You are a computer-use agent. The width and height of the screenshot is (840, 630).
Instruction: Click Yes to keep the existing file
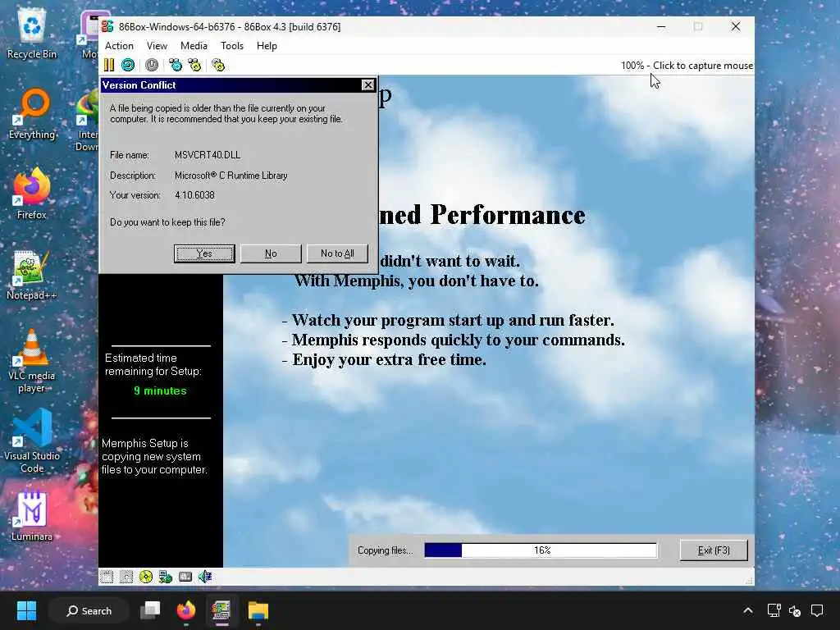204,253
